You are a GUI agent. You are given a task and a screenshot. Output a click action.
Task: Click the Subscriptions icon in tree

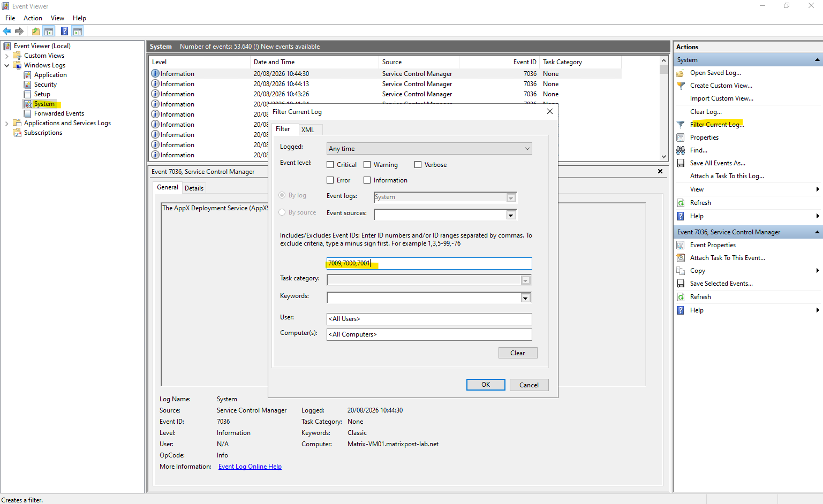click(17, 133)
